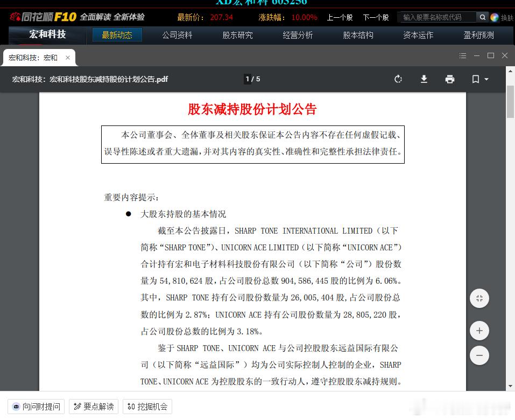Click bullet text 大股东持股的基本情况
Viewport: 515px width, 420px height.
[x=184, y=214]
